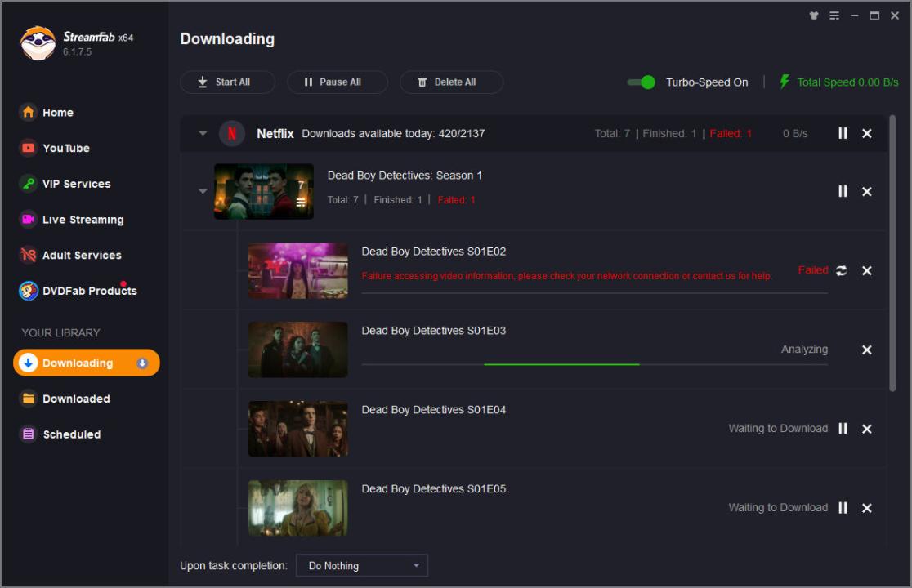This screenshot has width=912, height=588.
Task: Turn off the Turbo-Speed toggle
Action: click(x=642, y=82)
